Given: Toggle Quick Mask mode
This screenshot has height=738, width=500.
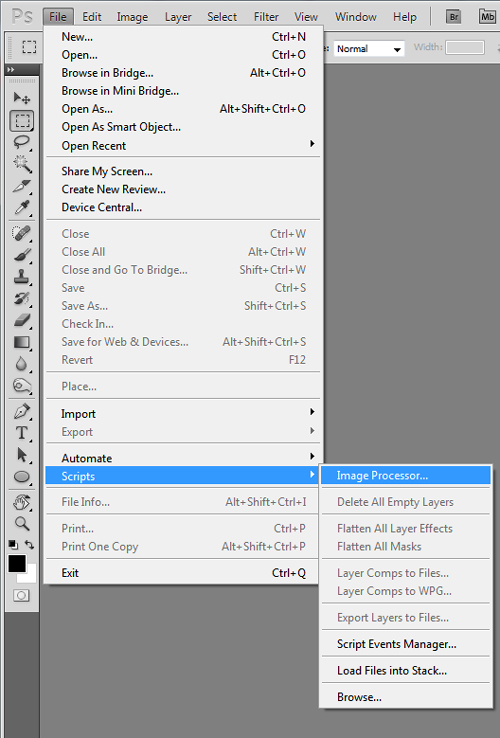Looking at the screenshot, I should tap(21, 595).
